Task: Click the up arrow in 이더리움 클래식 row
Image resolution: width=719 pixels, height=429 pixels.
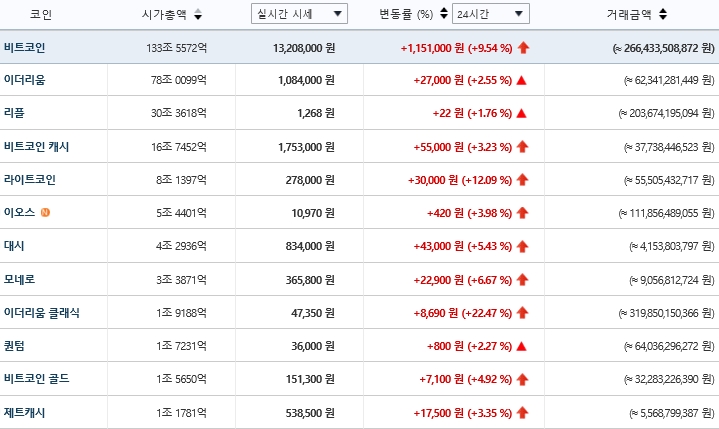Action: tap(523, 313)
